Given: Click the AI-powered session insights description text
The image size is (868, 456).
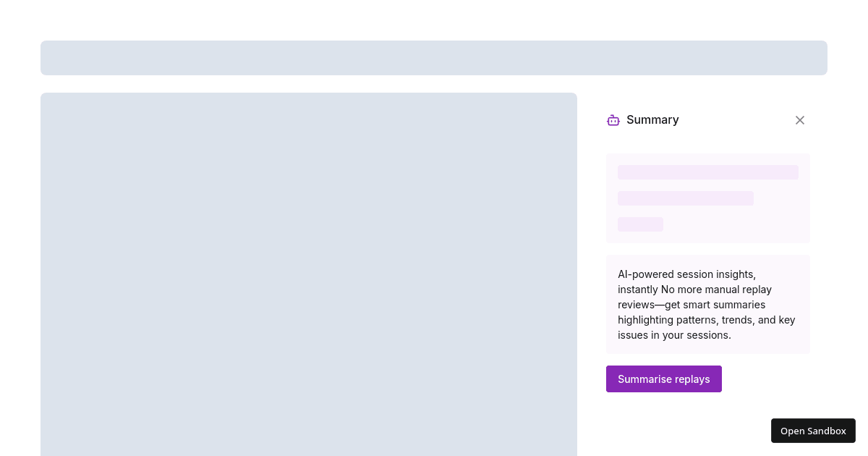Looking at the screenshot, I should click(707, 305).
